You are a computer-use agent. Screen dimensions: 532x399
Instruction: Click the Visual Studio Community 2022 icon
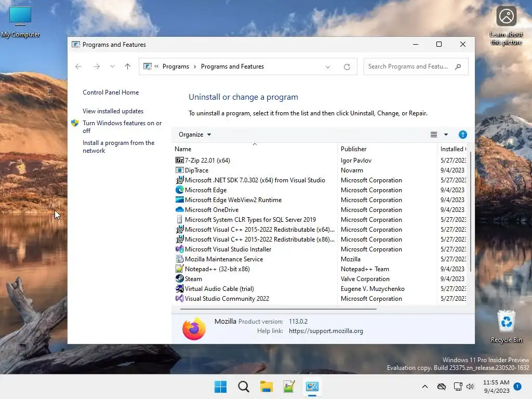click(x=179, y=298)
